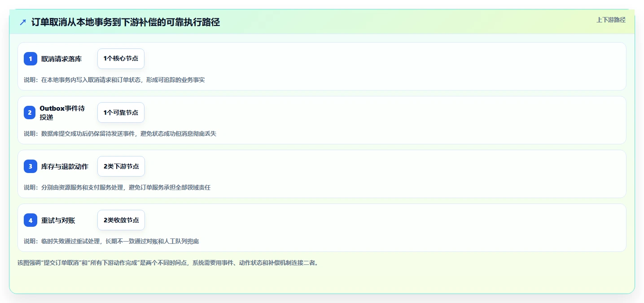This screenshot has width=644, height=303.
Task: Click the arrow icon beside the title
Action: [23, 22]
